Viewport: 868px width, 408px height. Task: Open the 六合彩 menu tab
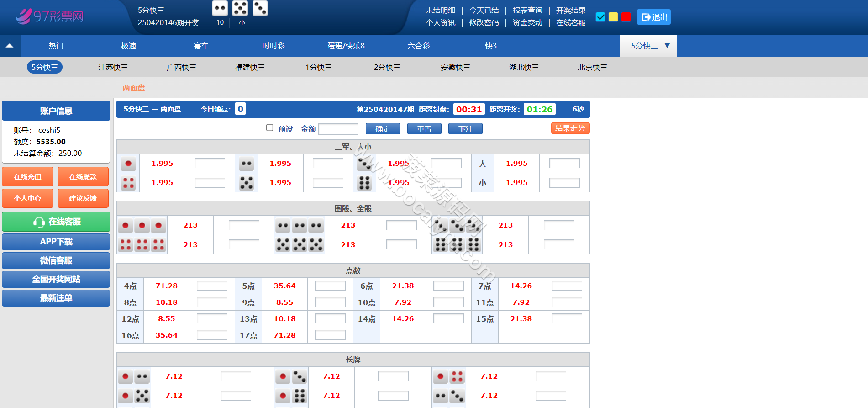point(418,46)
